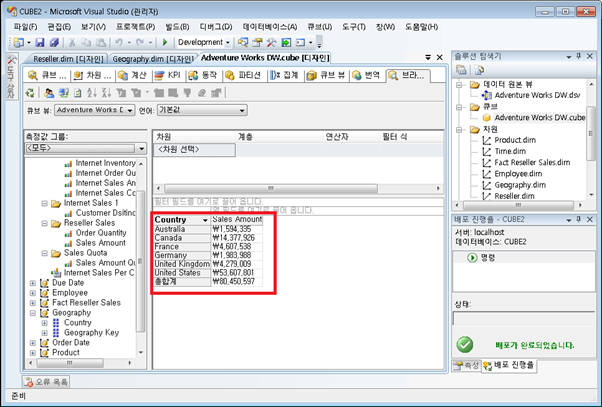Open the 큐브 뷰 combo box
The width and height of the screenshot is (602, 407).
click(94, 110)
